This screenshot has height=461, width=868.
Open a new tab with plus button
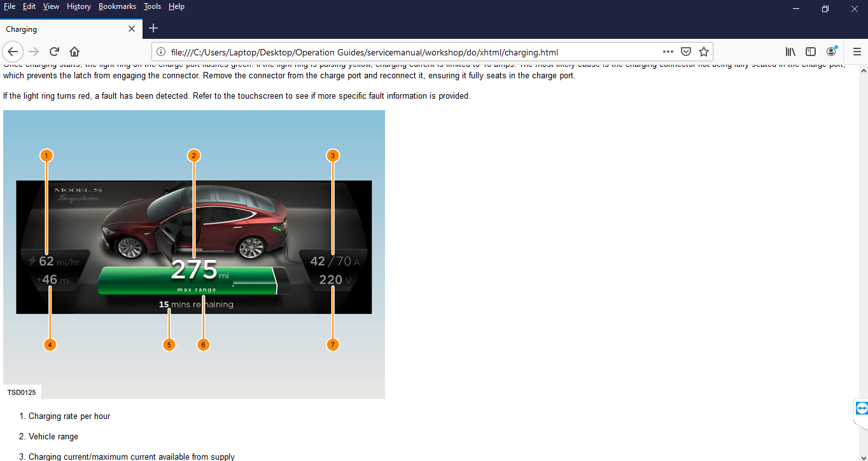153,28
